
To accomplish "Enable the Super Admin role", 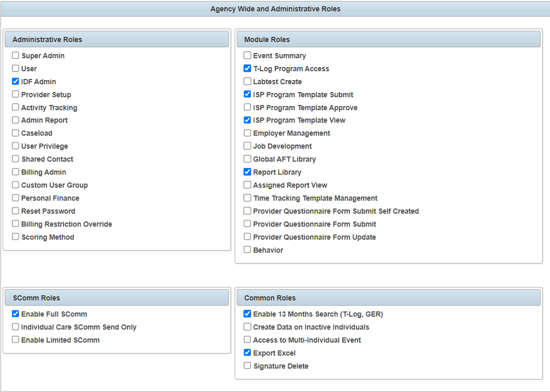I will (15, 55).
